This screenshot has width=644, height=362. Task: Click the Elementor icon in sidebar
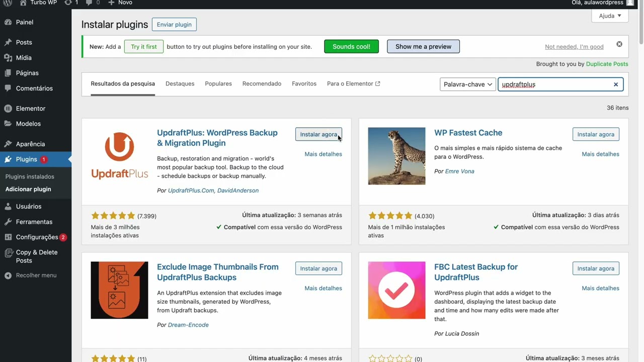coord(8,109)
